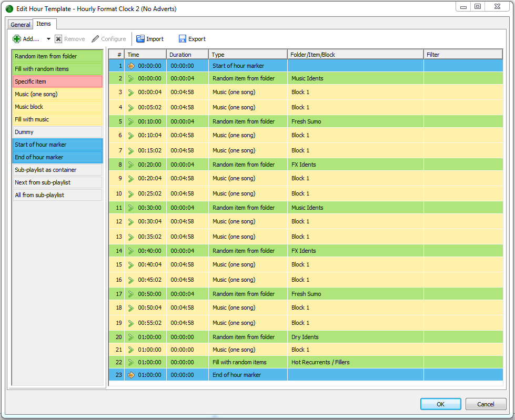The height and width of the screenshot is (420, 515).
Task: Click the green arrow icon in row 15
Action: click(131, 265)
